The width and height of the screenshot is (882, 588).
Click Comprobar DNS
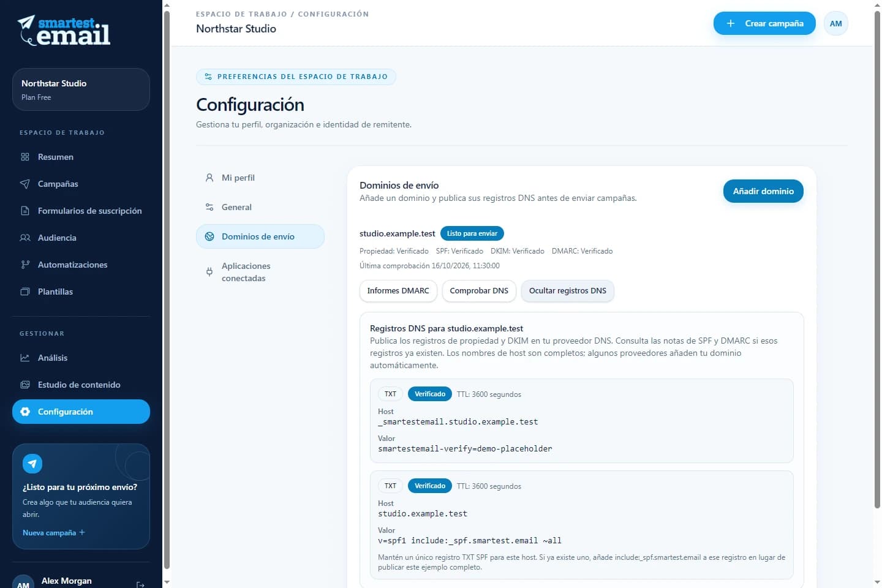point(479,290)
